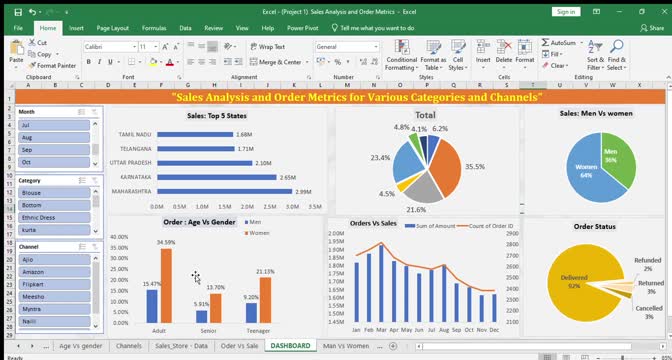Open the font color red A swatch
The image size is (672, 360).
169,62
